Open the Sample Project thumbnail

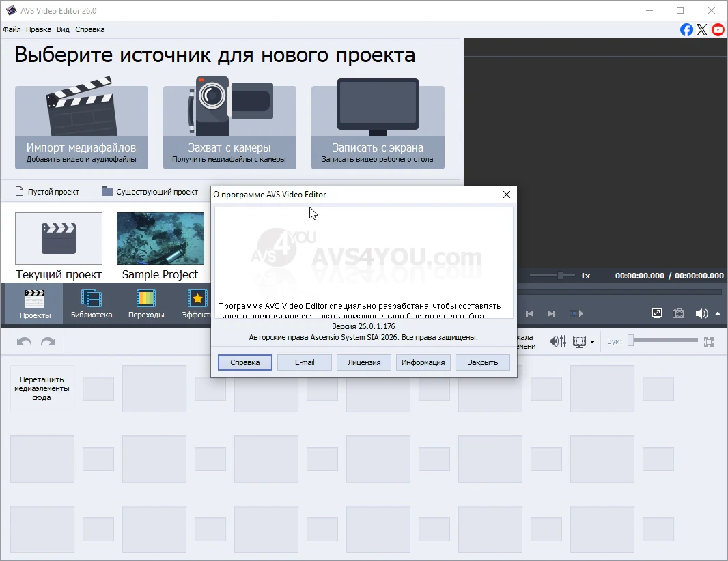click(160, 238)
